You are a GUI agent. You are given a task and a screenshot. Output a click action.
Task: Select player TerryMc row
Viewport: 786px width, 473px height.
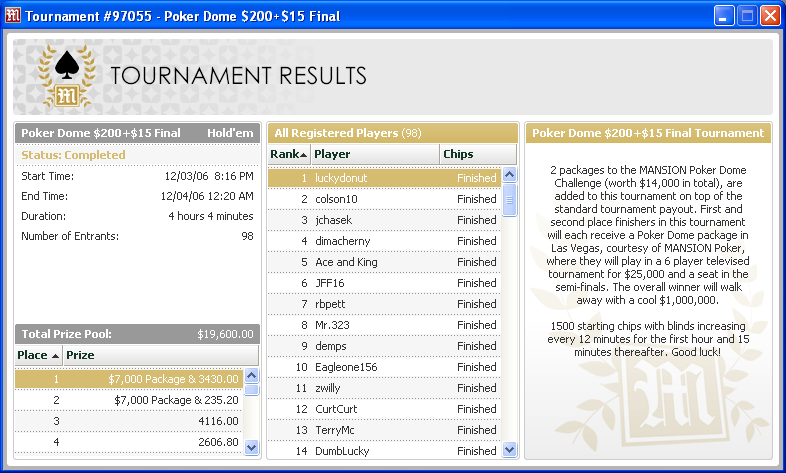point(384,431)
